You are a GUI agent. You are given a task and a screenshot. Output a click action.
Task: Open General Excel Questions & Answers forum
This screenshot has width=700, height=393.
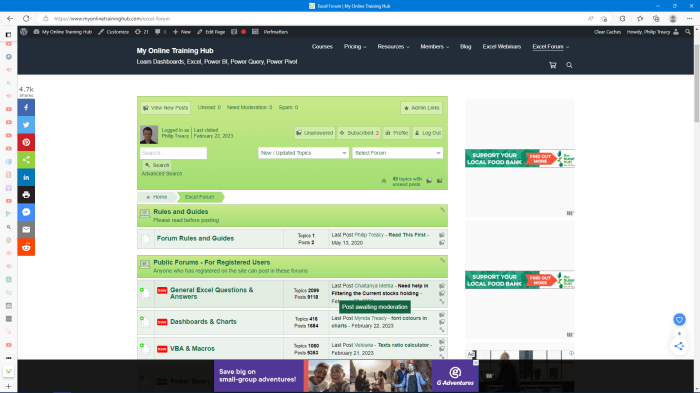point(212,293)
